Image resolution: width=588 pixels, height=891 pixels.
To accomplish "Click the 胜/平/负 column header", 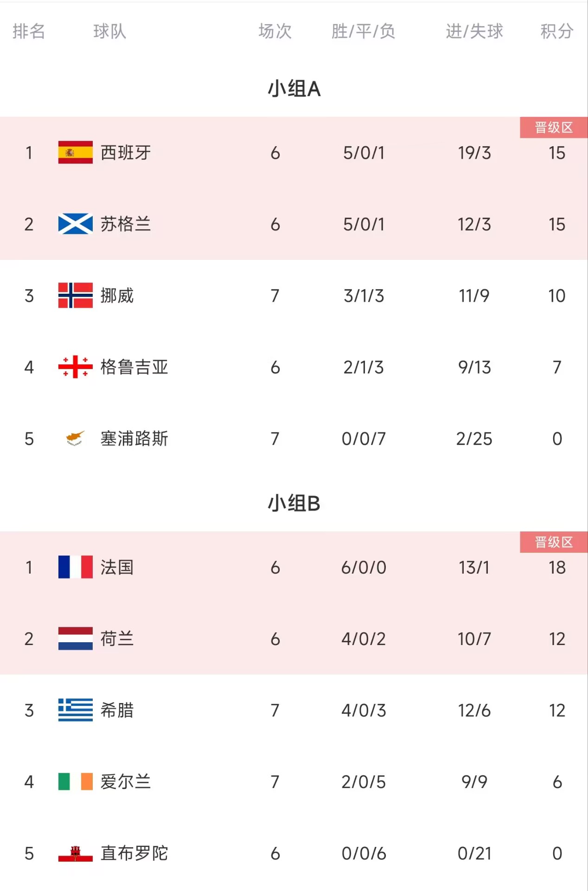I will 364,31.
